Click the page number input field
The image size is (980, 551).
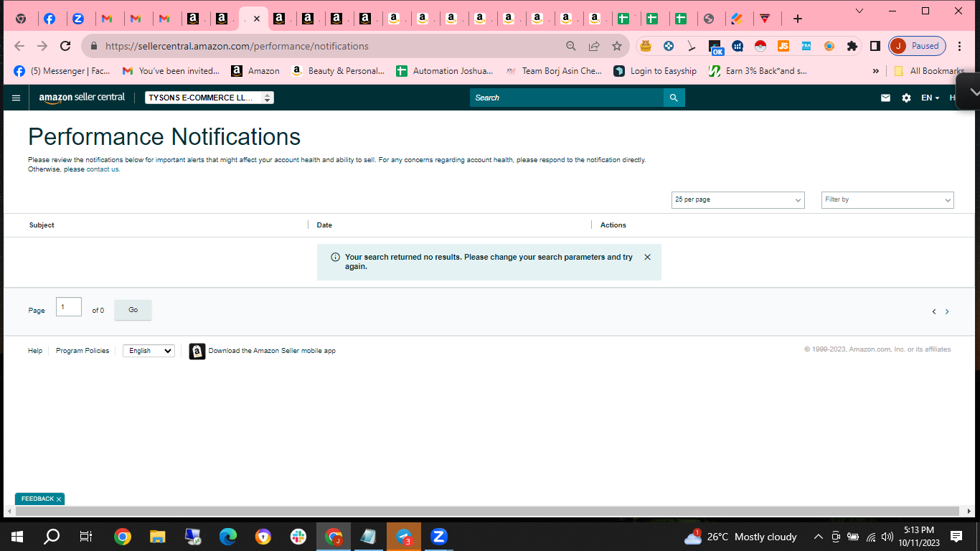pyautogui.click(x=69, y=306)
